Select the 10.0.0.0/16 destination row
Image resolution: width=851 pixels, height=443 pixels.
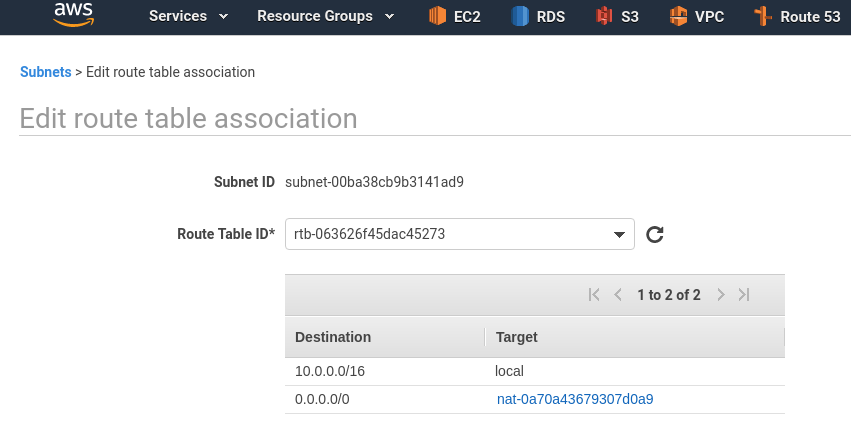[x=330, y=371]
